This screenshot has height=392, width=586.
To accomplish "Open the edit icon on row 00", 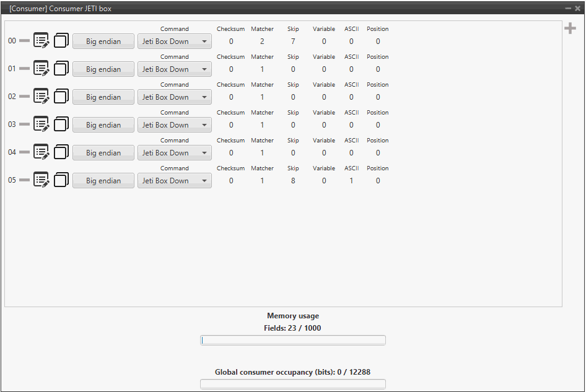I will [x=41, y=41].
